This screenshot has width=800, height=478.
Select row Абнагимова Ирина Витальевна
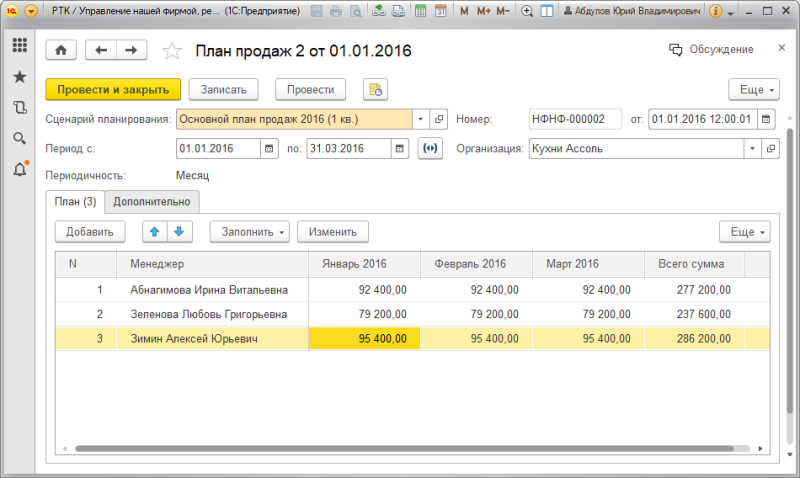tap(412, 290)
